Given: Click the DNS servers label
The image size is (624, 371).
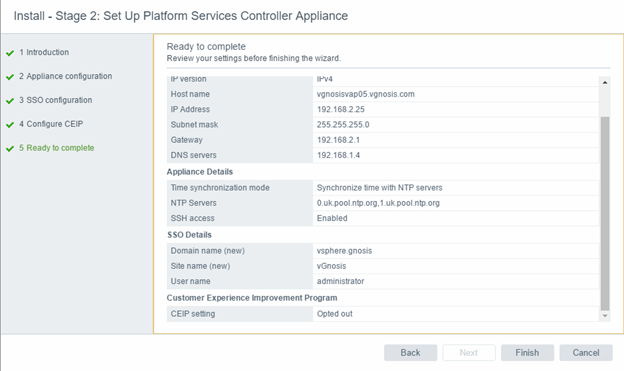Looking at the screenshot, I should click(x=193, y=155).
